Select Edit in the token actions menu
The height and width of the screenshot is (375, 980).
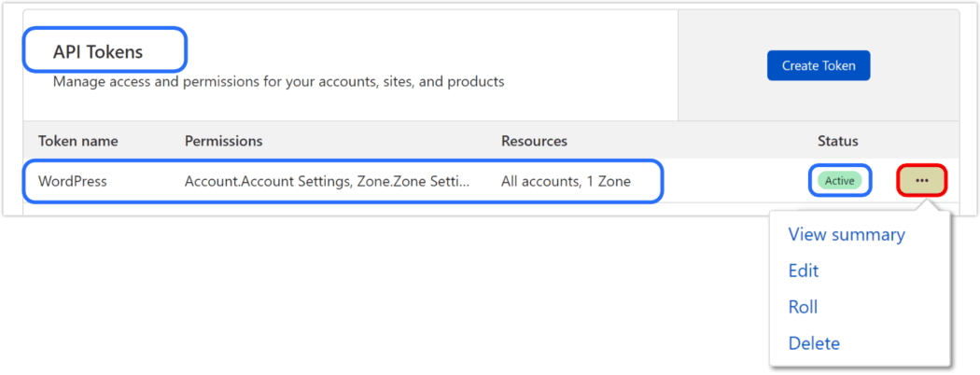click(804, 271)
